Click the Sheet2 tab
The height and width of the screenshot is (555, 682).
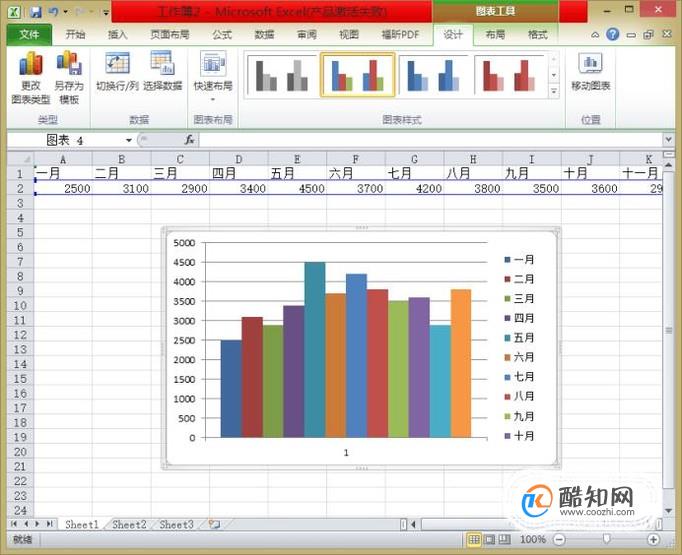tap(129, 525)
